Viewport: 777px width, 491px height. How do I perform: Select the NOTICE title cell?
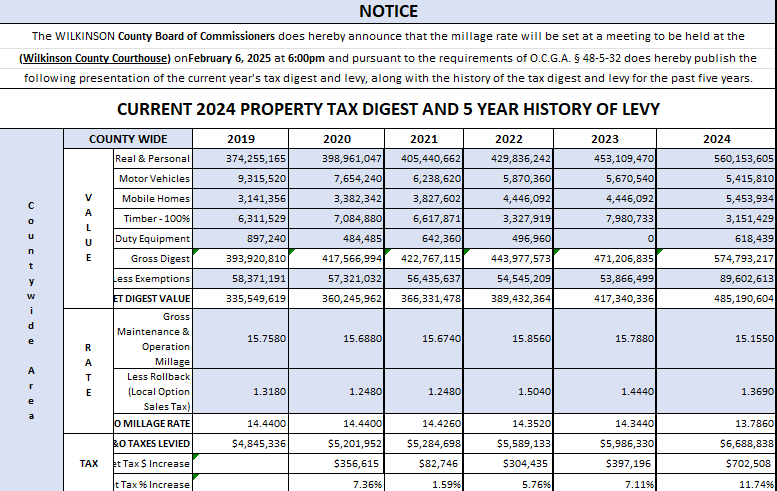coord(388,11)
